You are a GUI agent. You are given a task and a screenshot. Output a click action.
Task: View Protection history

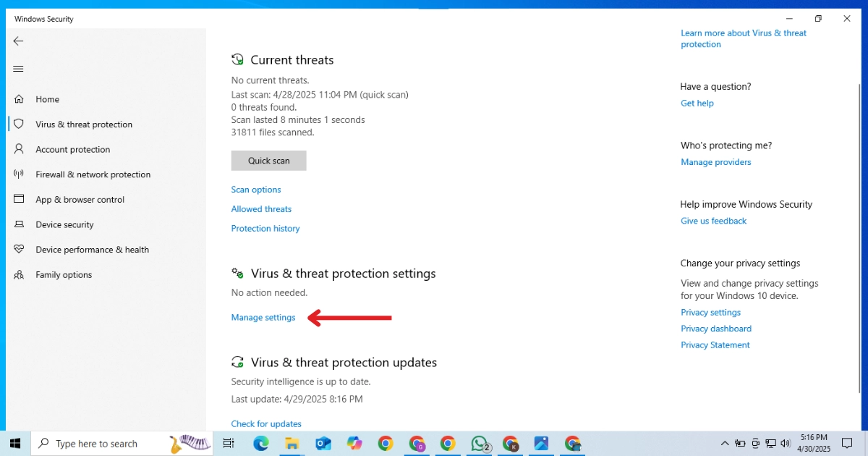pyautogui.click(x=265, y=229)
